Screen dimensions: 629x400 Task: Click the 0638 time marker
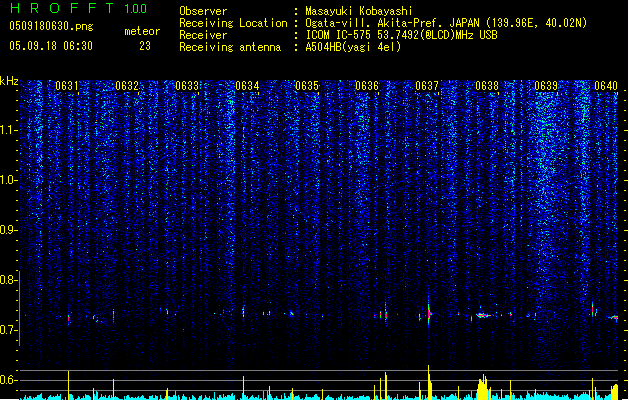pyautogui.click(x=487, y=86)
